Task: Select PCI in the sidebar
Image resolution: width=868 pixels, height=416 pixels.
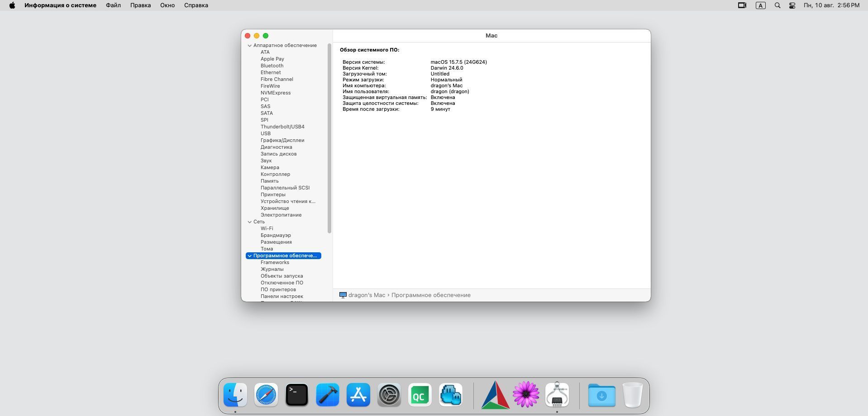Action: 265,100
